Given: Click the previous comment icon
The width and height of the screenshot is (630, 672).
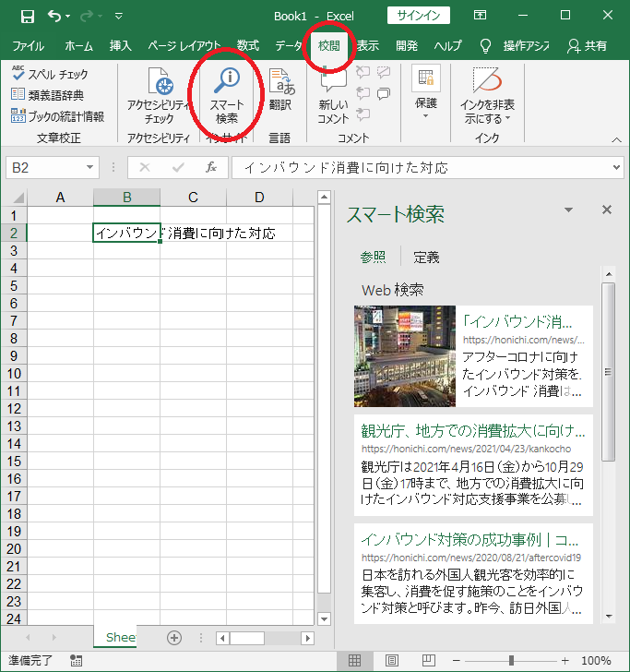Looking at the screenshot, I should click(363, 93).
